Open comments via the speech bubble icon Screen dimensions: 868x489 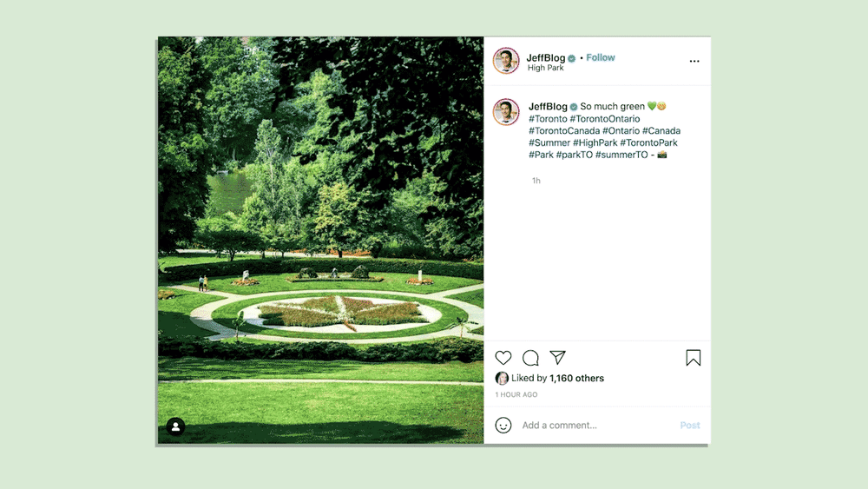pos(530,358)
